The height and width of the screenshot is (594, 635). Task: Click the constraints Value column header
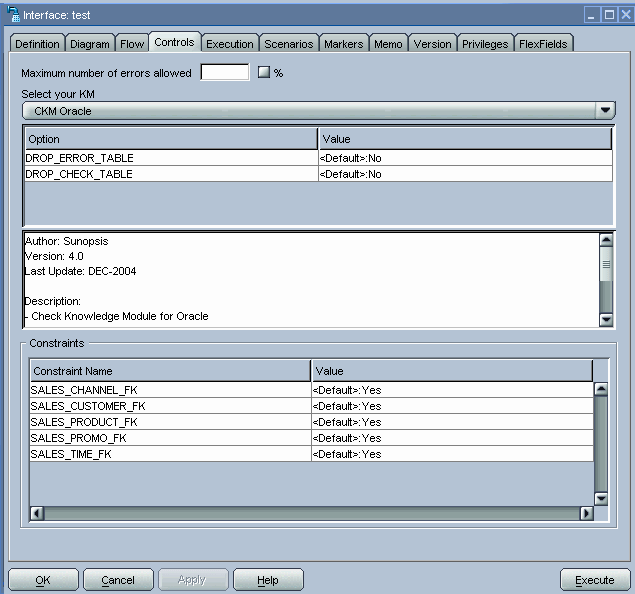(x=452, y=371)
